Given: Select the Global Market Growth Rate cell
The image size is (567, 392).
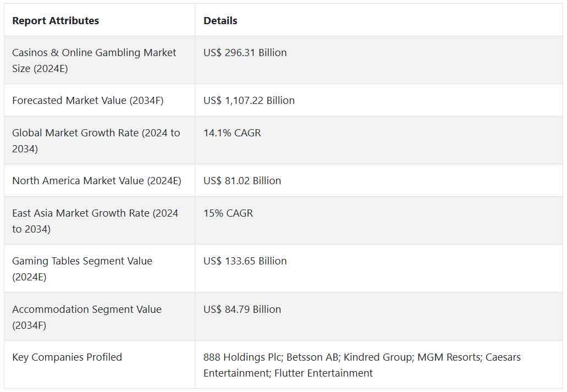Looking at the screenshot, I should [96, 141].
